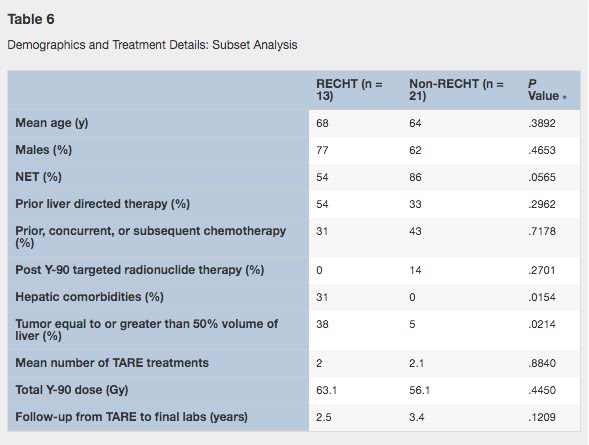589x445 pixels.
Task: Click the Males (%) row label
Action: pyautogui.click(x=44, y=150)
